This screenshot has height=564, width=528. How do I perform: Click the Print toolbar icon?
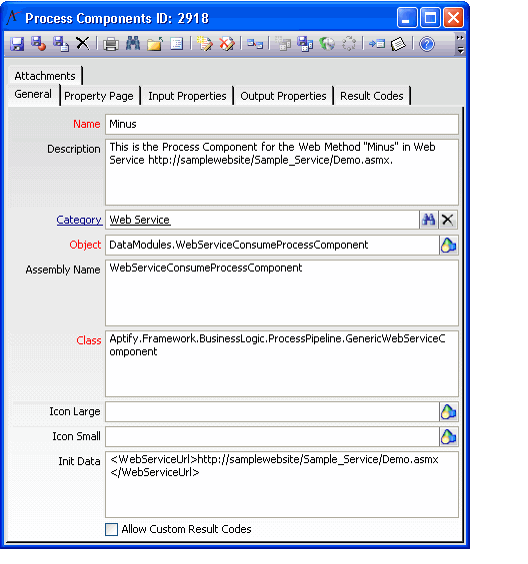click(111, 44)
